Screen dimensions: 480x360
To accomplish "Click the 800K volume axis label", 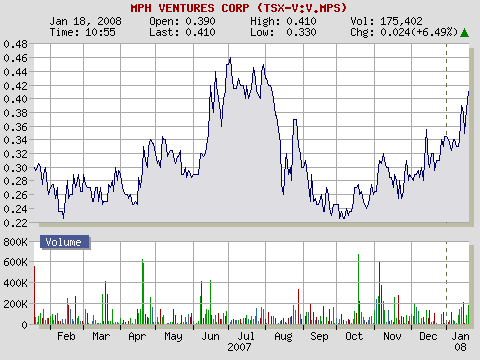I will (15, 242).
